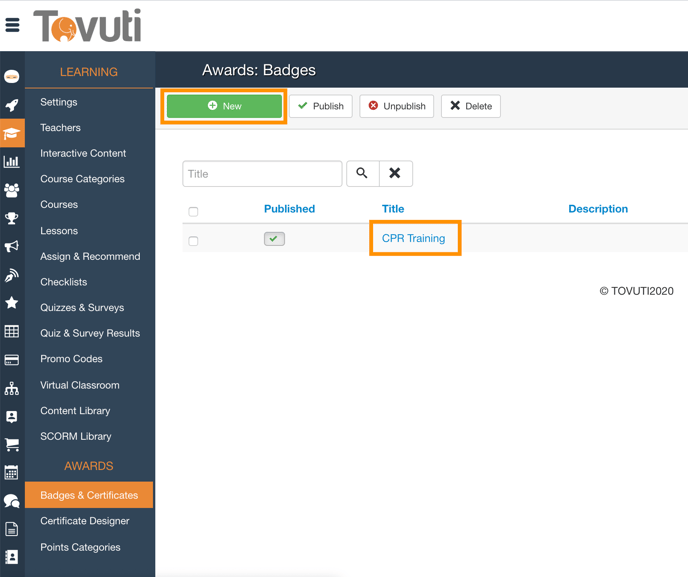Open the chat bubbles icon
The height and width of the screenshot is (577, 688).
coord(12,501)
